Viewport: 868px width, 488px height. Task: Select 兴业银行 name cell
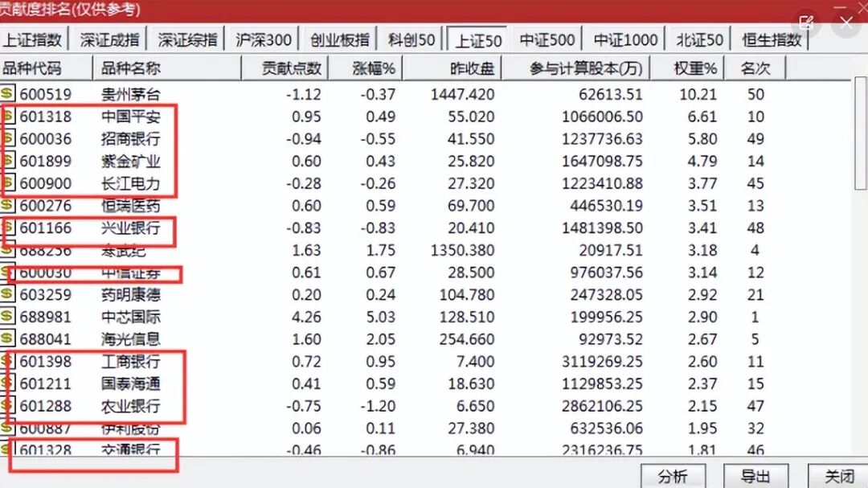131,228
